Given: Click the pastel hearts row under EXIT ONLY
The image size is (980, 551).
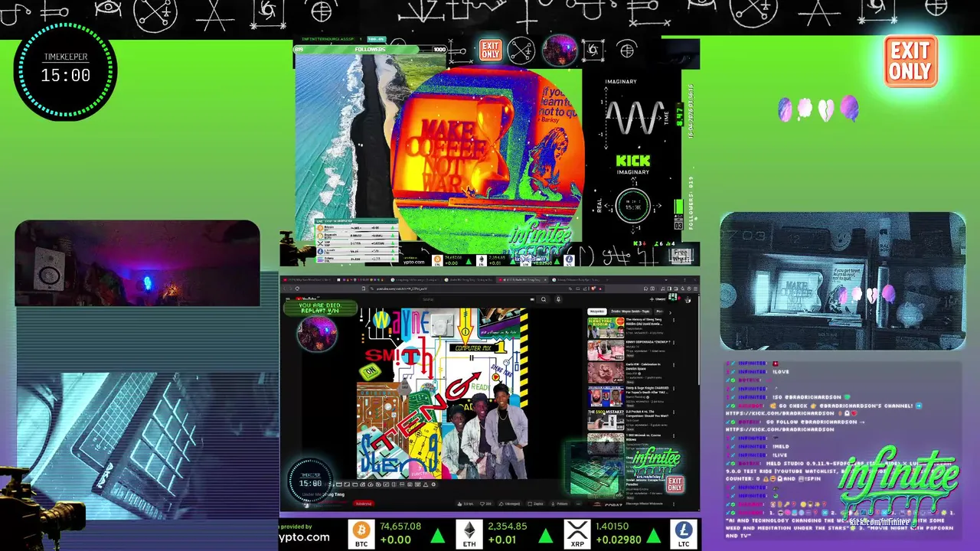Looking at the screenshot, I should click(818, 109).
